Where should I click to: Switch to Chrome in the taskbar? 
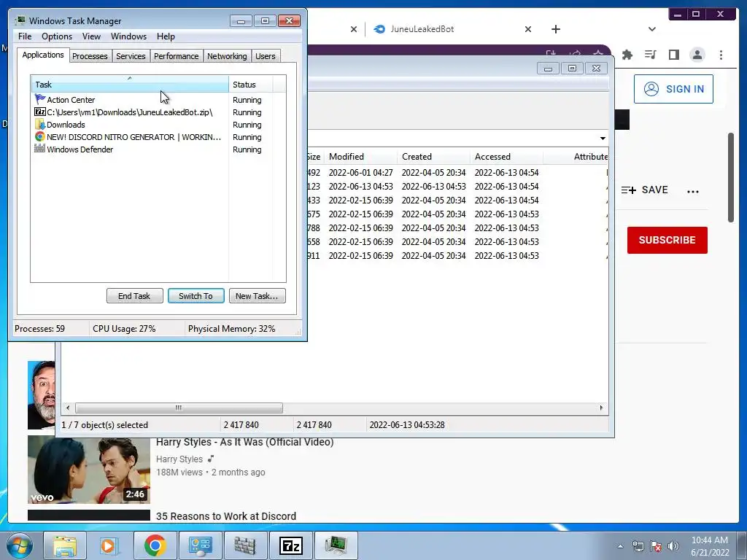coord(155,545)
